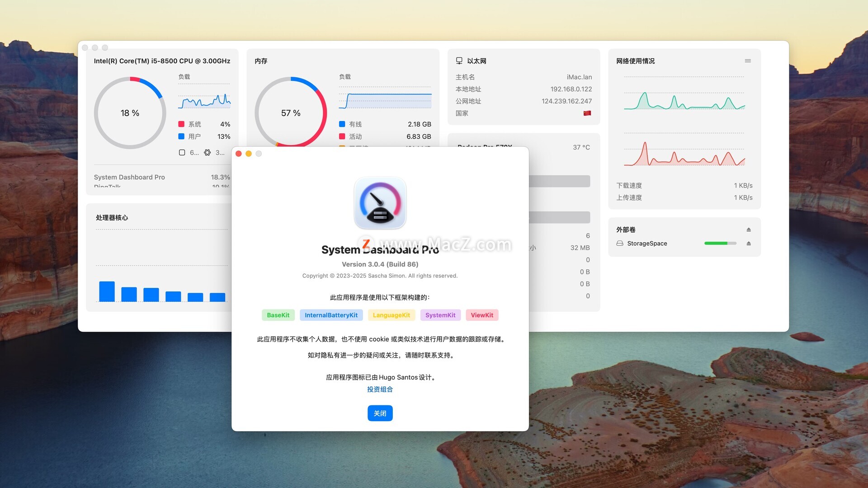Click the CPU threads gear icon
The width and height of the screenshot is (868, 488).
click(x=208, y=153)
